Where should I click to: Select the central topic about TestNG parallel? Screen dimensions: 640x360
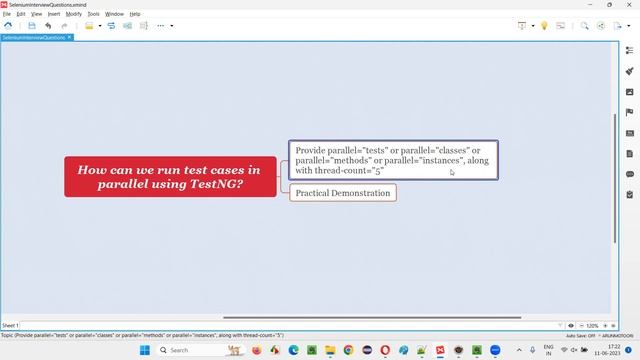170,177
